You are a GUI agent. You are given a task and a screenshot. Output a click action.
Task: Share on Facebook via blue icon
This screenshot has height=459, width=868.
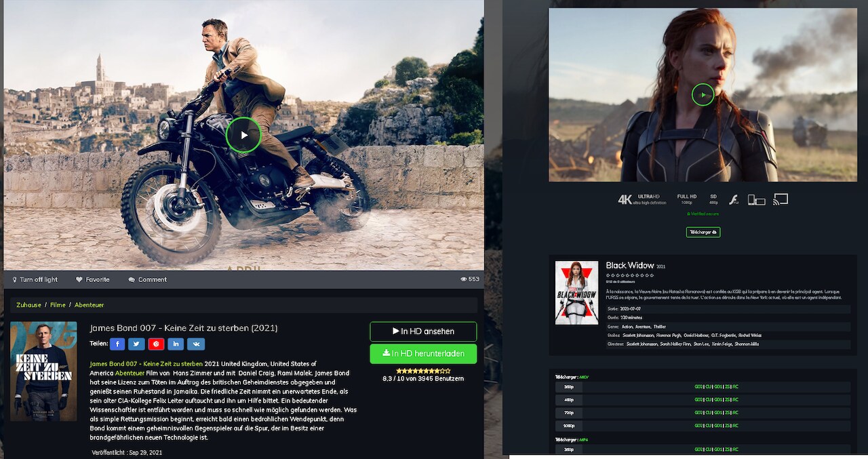[x=117, y=344]
